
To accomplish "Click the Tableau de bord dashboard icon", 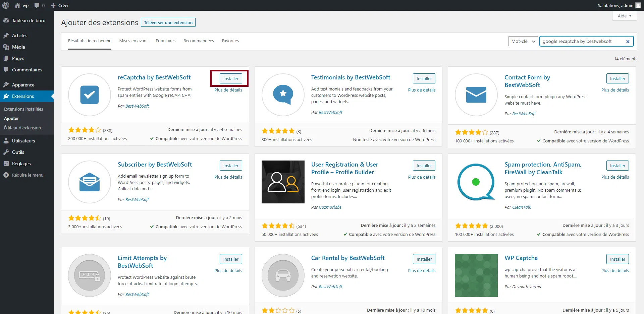I will 6,20.
